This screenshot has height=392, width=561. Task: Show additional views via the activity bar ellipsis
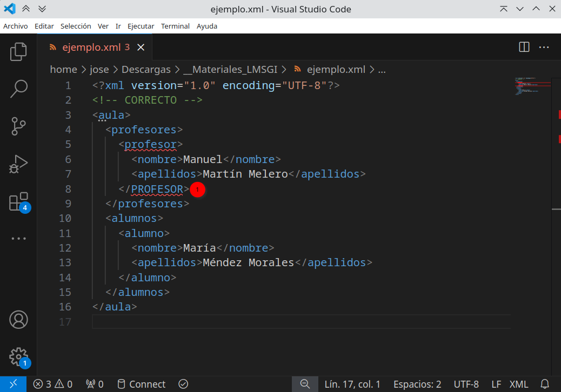[x=18, y=238]
